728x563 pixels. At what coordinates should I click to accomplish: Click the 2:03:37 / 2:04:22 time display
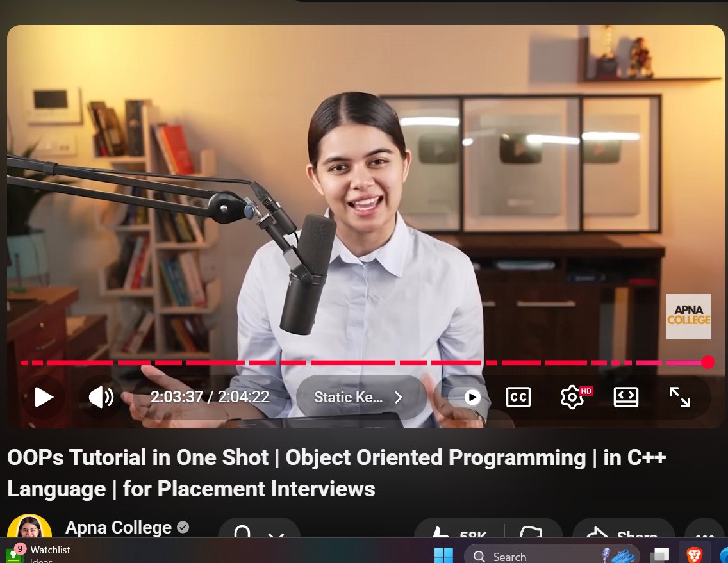point(210,397)
